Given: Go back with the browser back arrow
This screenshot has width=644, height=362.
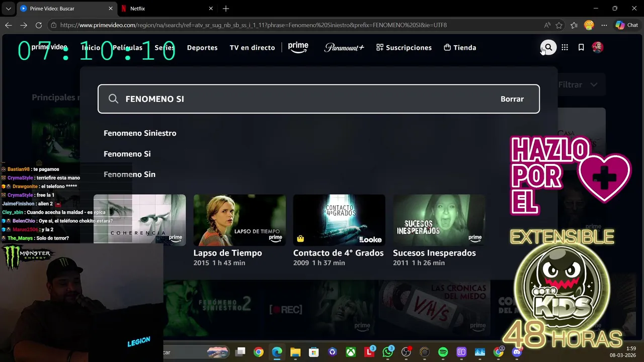Looking at the screenshot, I should (9, 25).
